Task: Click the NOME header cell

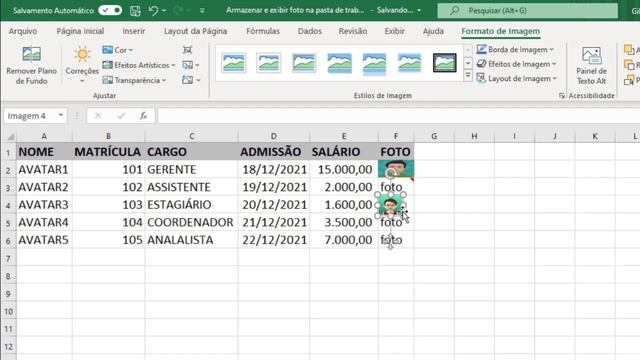Action: [44, 152]
